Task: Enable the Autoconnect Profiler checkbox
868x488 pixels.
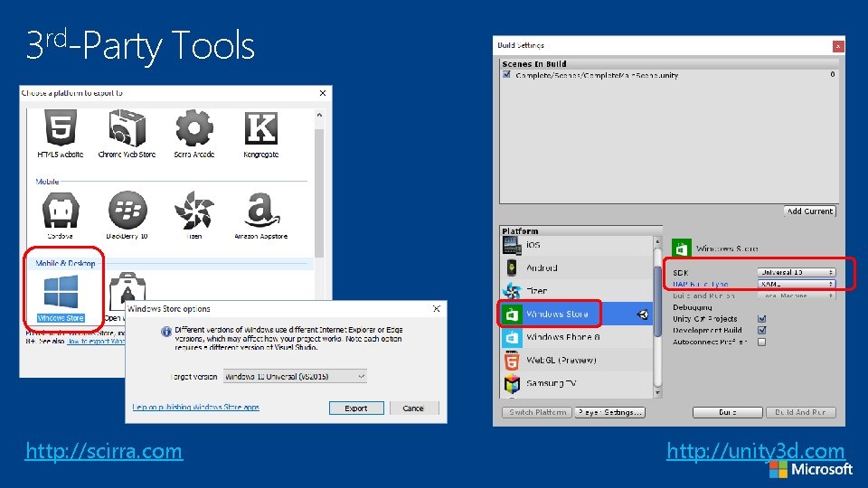Action: 761,342
